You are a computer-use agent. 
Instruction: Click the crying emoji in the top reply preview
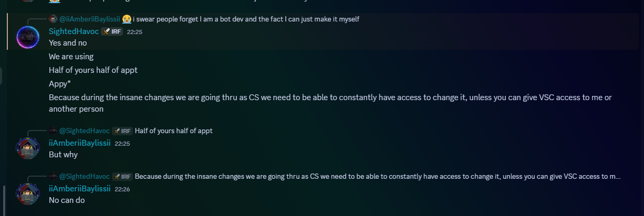pos(127,19)
